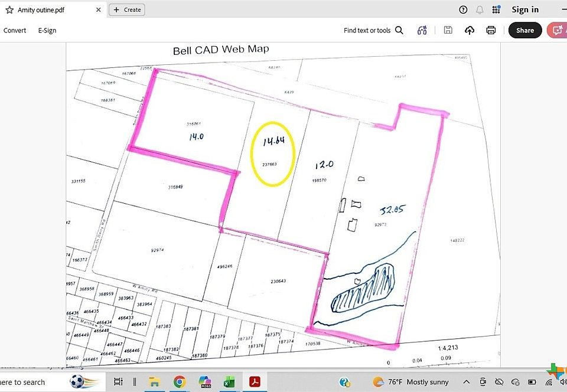Click parcel label 496246
This screenshot has height=392, width=567.
coord(224,267)
